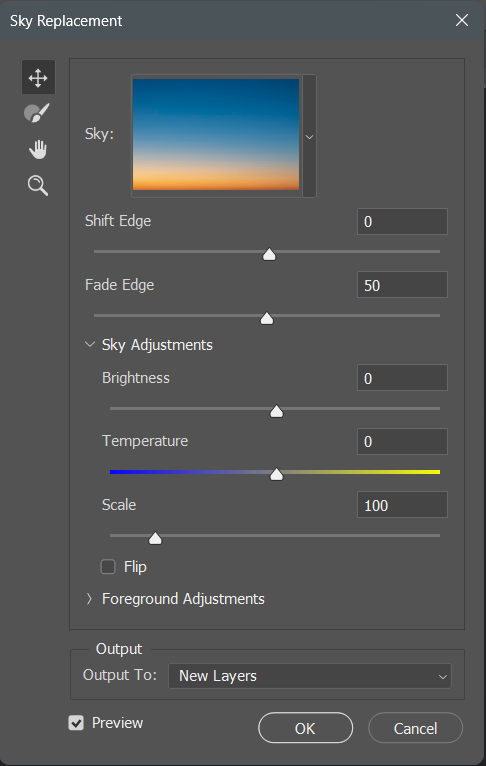
Task: Click the Temperature slider handle
Action: point(276,474)
